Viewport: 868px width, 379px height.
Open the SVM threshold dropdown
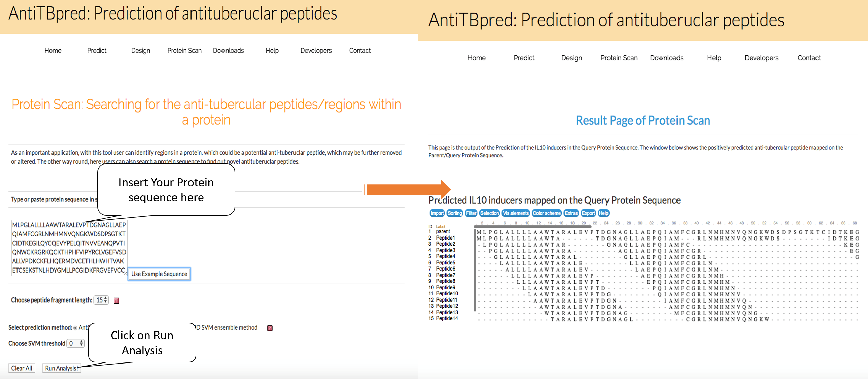click(x=76, y=343)
